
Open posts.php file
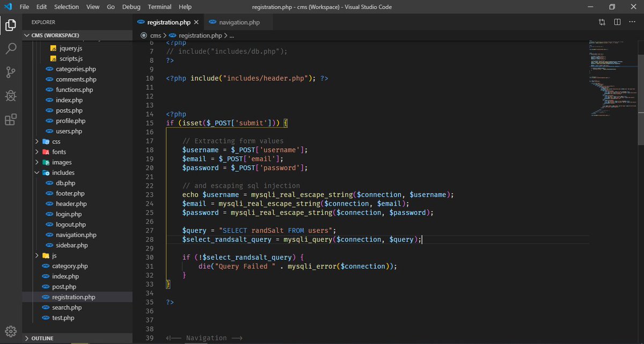69,111
